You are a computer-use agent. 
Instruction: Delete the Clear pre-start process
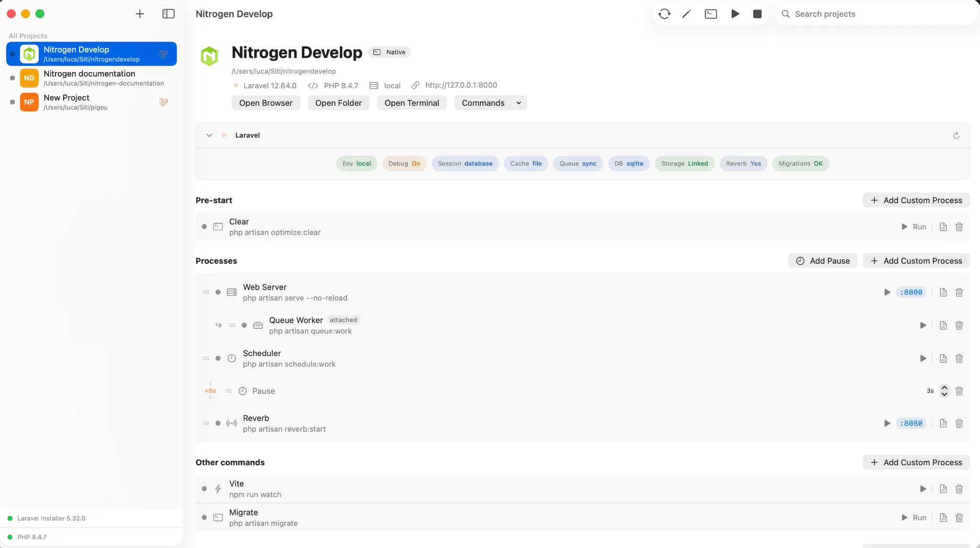point(959,227)
